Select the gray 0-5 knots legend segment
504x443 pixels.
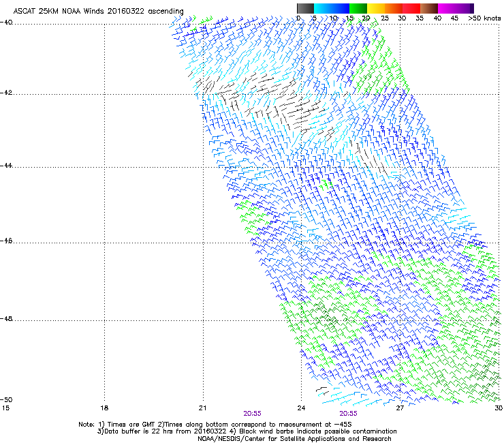coord(305,8)
